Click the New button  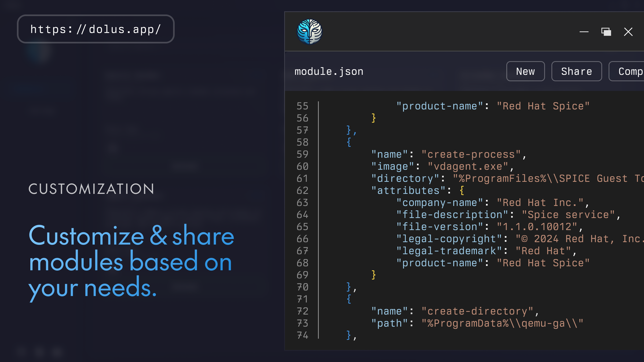(525, 71)
